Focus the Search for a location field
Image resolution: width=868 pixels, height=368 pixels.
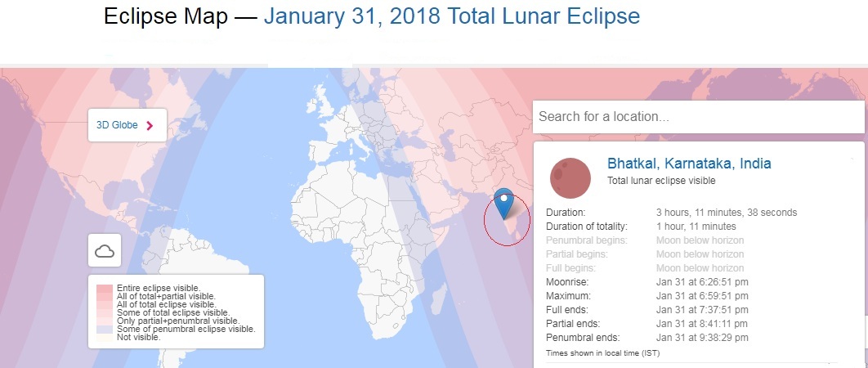tap(699, 116)
